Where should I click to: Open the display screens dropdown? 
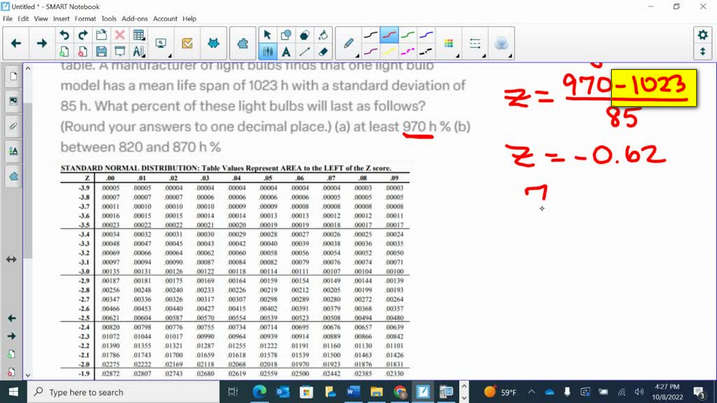[162, 44]
